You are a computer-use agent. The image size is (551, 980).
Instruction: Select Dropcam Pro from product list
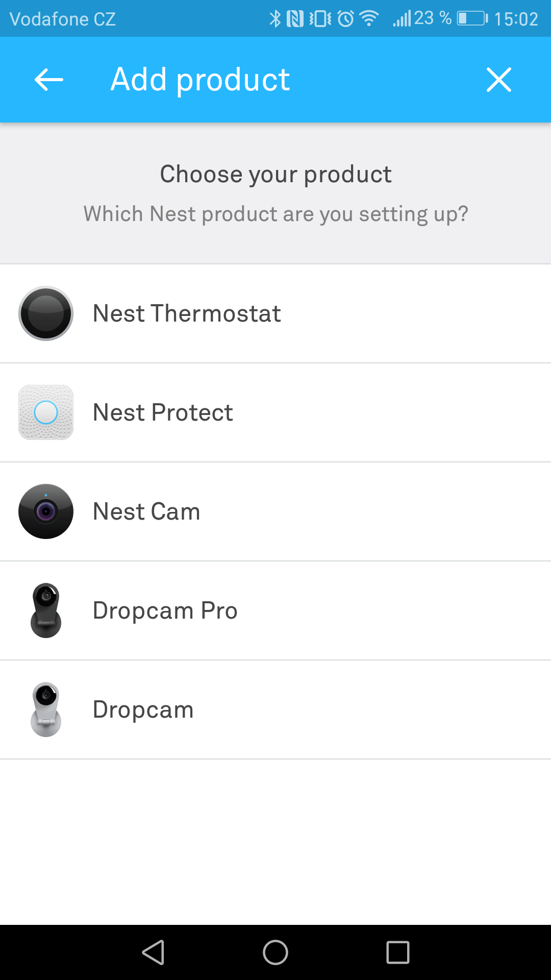[x=275, y=610]
